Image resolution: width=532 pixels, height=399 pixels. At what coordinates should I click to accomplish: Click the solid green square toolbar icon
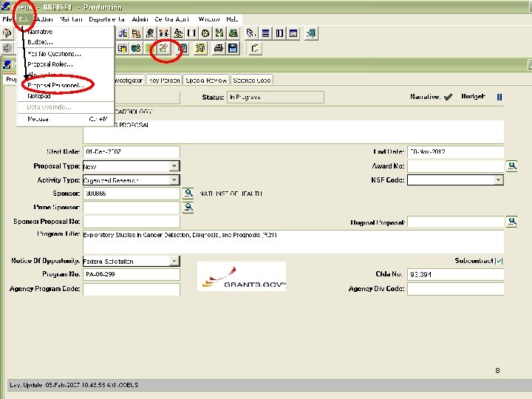click(x=150, y=48)
